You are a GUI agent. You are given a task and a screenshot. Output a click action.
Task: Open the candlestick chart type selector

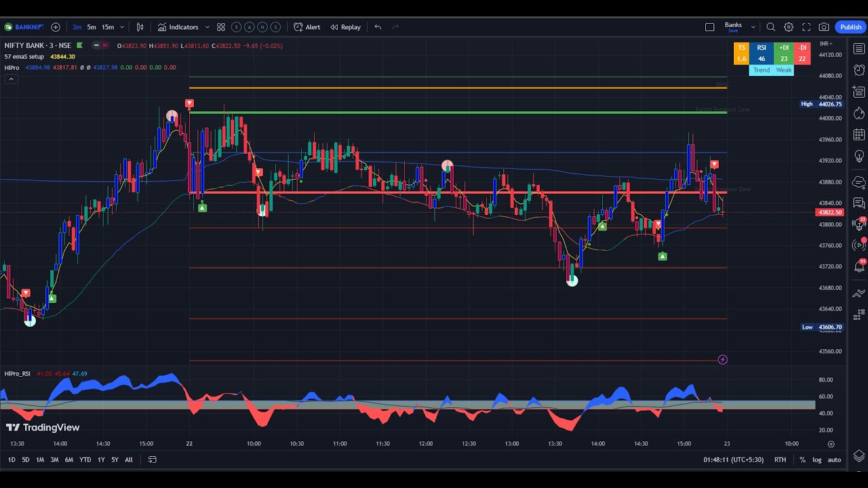tap(140, 27)
